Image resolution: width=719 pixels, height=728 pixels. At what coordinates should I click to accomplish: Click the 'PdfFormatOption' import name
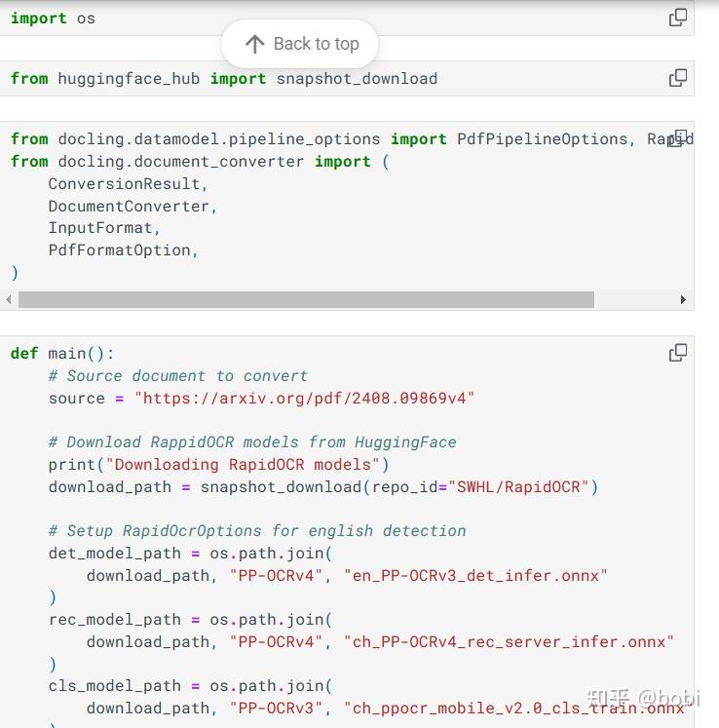point(119,250)
